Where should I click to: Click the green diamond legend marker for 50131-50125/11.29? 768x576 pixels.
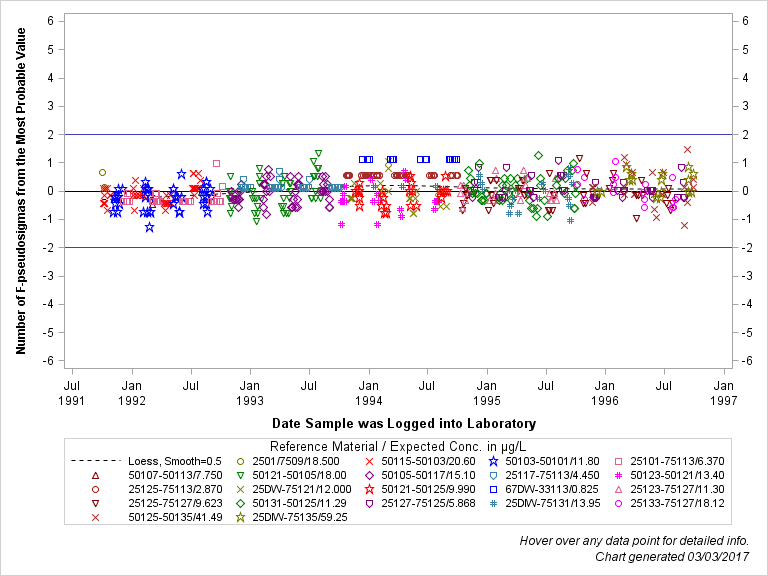click(240, 504)
